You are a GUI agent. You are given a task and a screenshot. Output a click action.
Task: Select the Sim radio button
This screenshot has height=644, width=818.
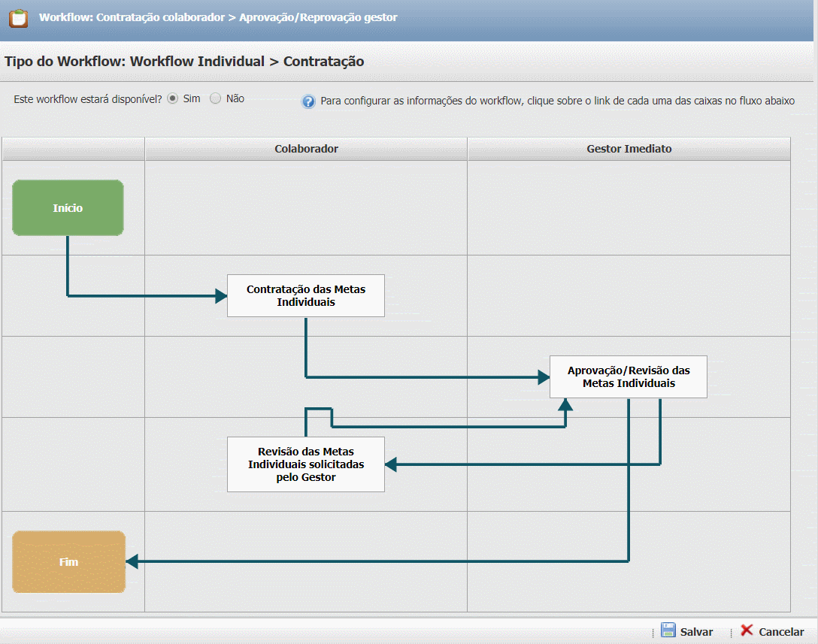pyautogui.click(x=173, y=98)
